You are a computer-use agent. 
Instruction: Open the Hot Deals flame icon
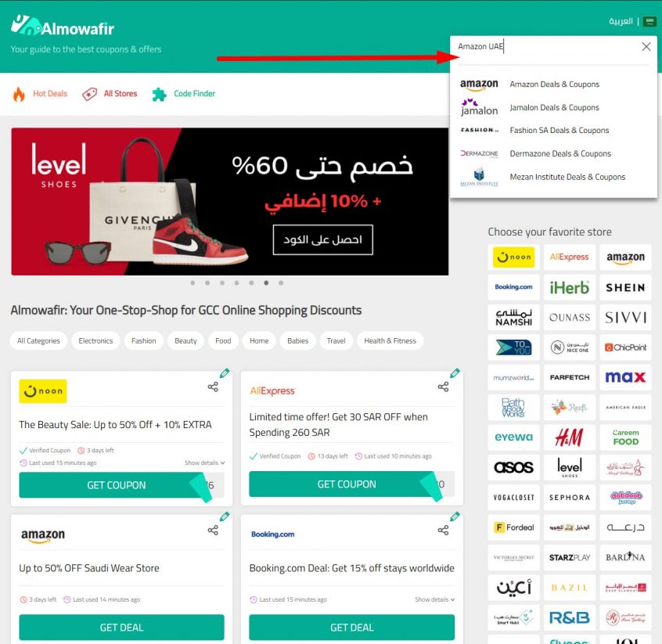pyautogui.click(x=19, y=94)
